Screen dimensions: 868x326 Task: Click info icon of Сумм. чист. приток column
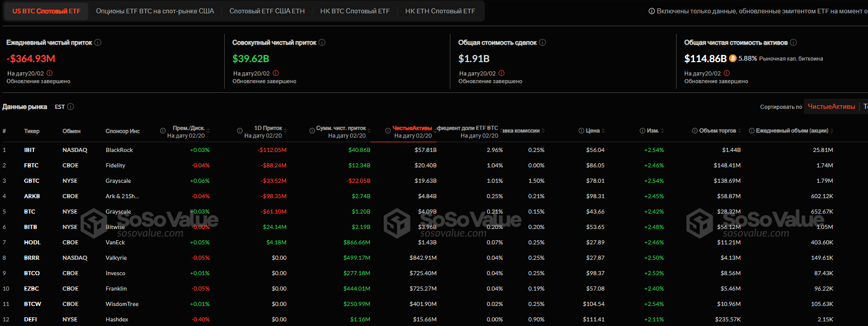(312, 131)
